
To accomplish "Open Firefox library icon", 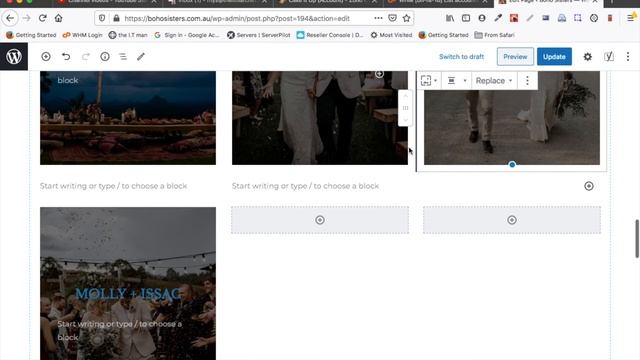I will tap(450, 18).
